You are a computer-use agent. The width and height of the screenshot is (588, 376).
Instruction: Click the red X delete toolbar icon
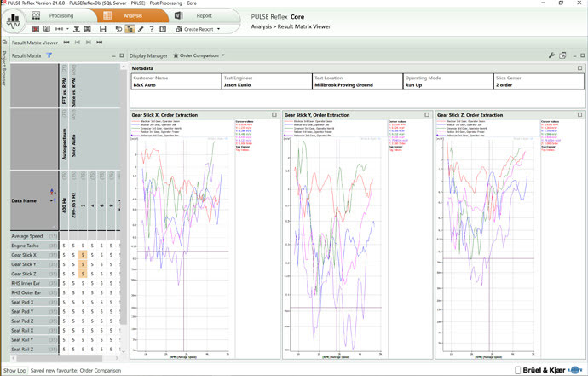click(36, 29)
